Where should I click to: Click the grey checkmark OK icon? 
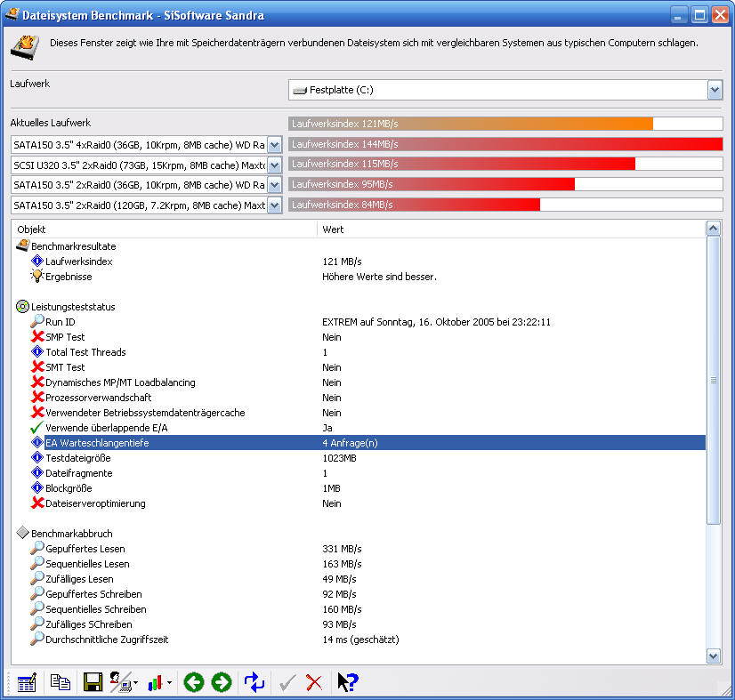287,683
